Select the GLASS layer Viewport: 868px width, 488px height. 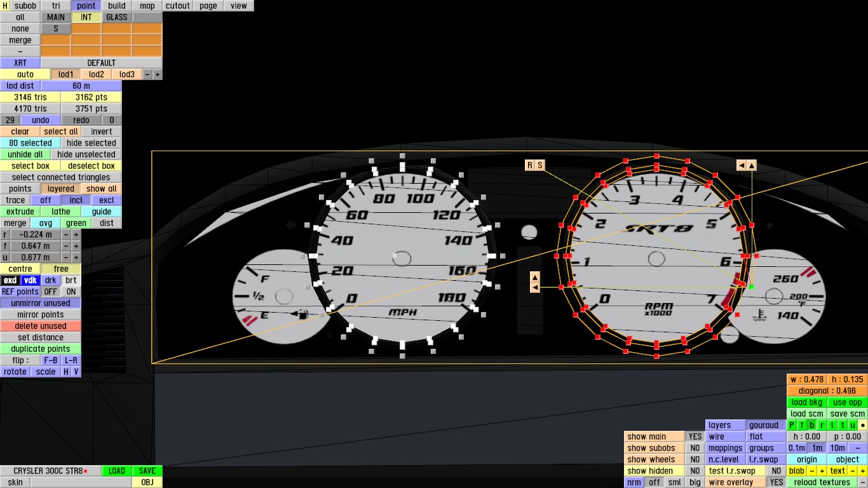point(117,17)
